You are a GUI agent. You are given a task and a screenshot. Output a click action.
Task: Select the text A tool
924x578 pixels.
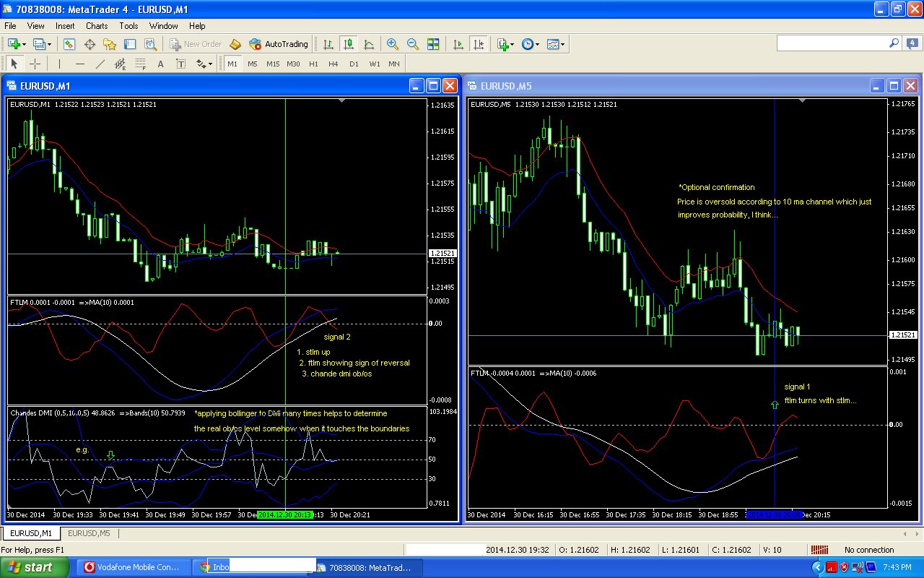(161, 64)
